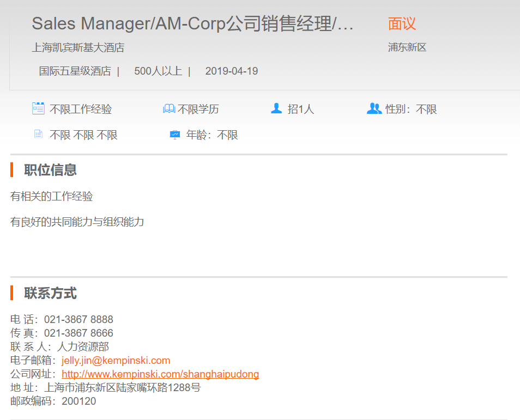
Task: Click the 联系方式 section heading
Action: pyautogui.click(x=50, y=294)
